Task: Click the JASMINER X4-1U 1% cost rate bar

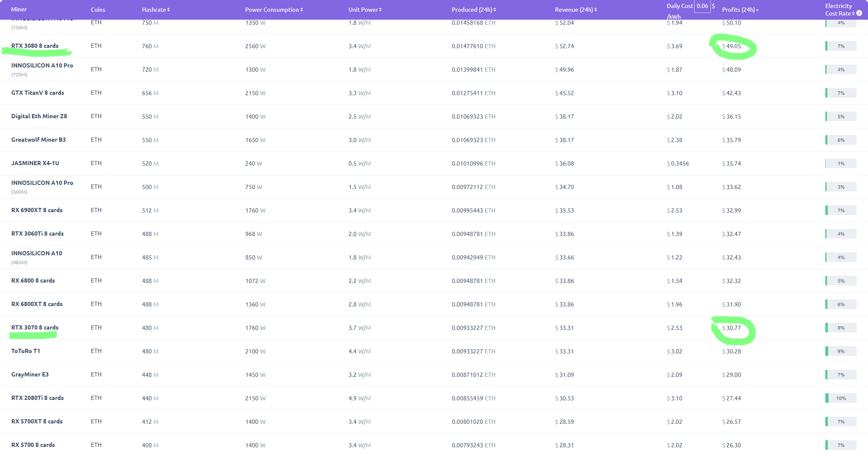Action: point(840,163)
